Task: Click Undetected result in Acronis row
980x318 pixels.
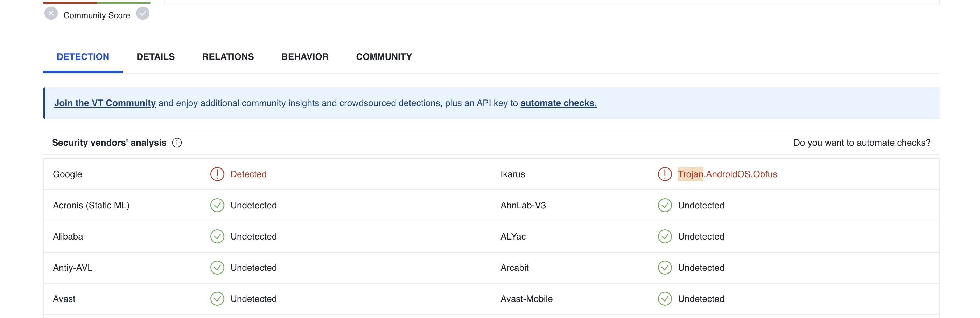Action: click(253, 205)
